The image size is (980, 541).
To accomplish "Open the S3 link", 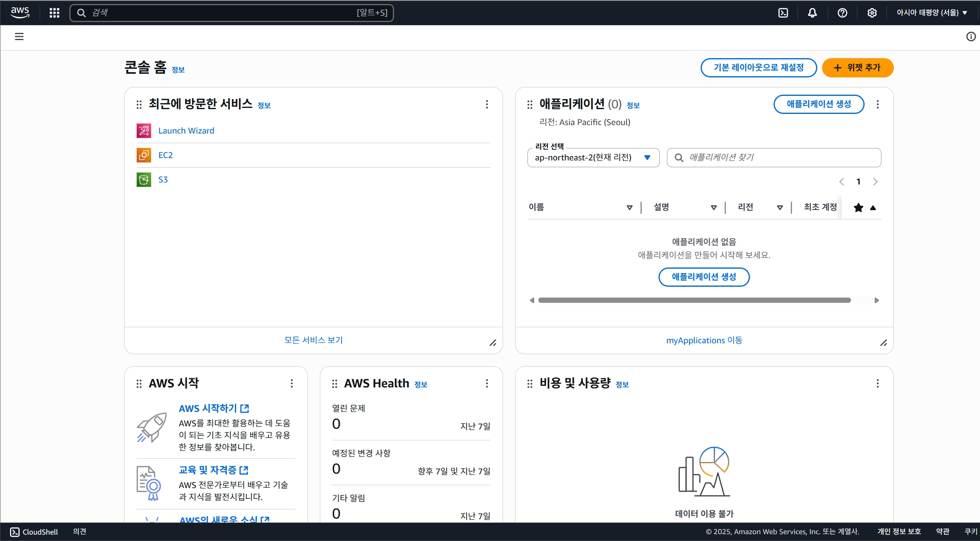I will point(163,180).
